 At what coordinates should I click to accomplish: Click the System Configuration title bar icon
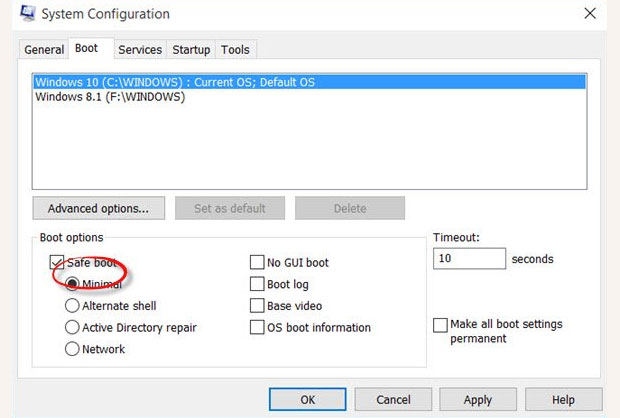28,13
